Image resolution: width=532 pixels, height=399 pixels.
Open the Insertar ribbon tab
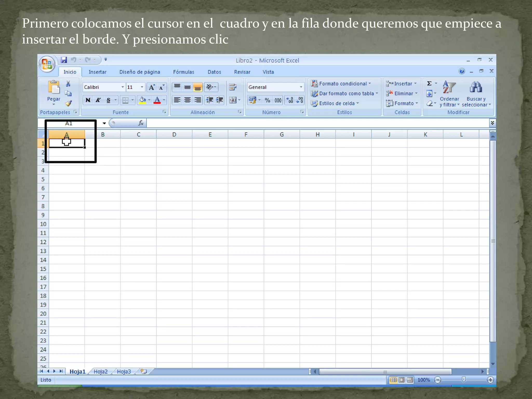click(x=97, y=72)
